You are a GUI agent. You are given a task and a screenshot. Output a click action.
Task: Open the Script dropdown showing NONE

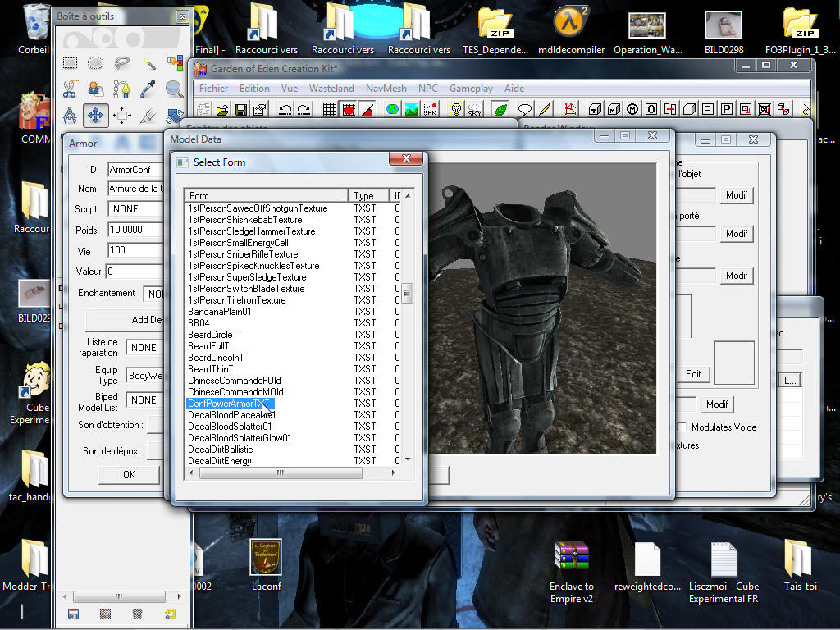(x=136, y=209)
